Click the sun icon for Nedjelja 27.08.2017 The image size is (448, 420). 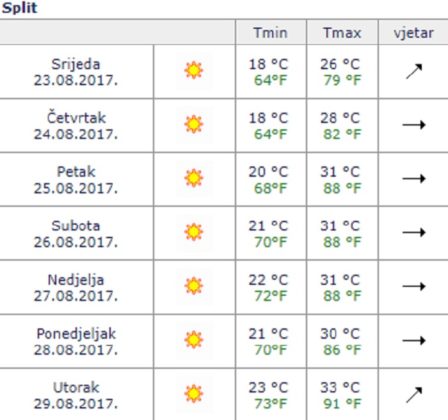point(193,286)
